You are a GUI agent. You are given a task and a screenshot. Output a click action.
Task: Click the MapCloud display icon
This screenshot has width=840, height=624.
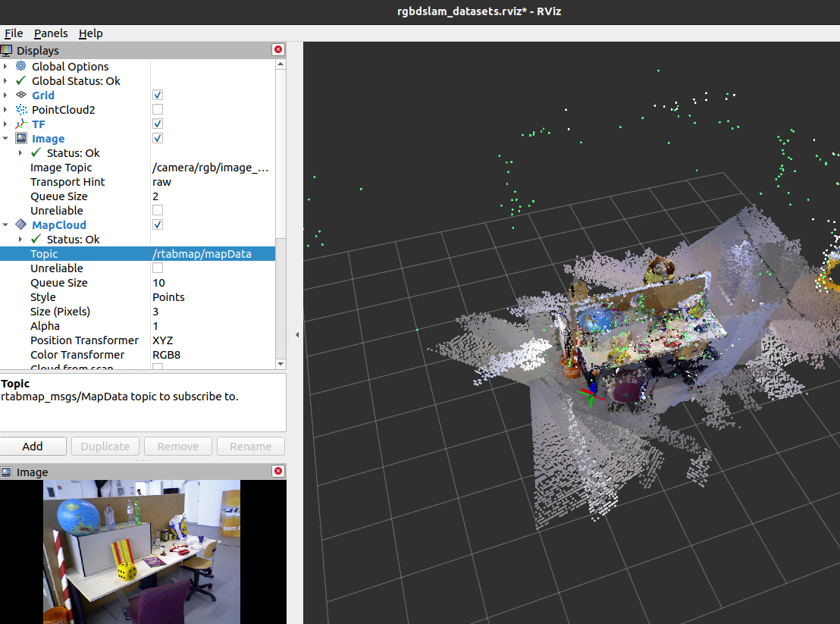tap(21, 224)
